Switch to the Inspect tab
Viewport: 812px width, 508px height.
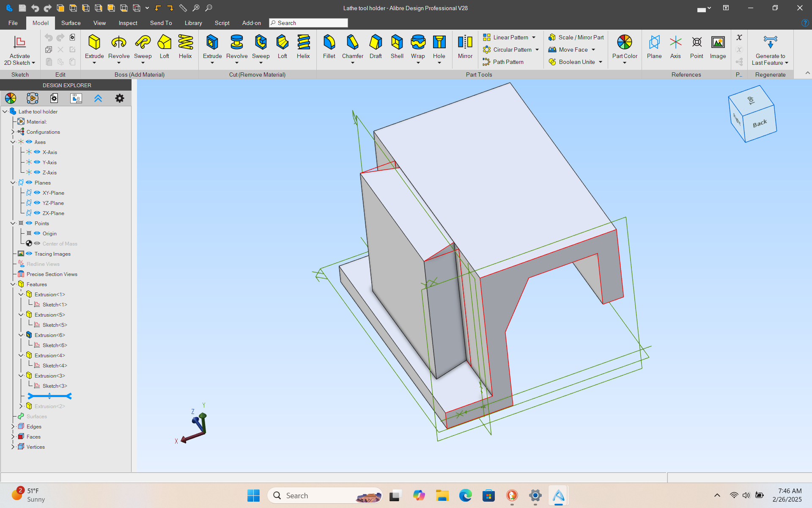tap(128, 23)
